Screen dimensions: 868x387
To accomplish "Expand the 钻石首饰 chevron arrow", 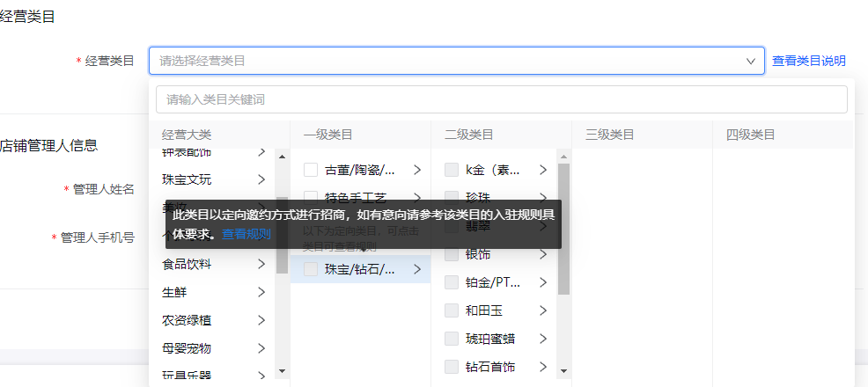I will point(543,367).
